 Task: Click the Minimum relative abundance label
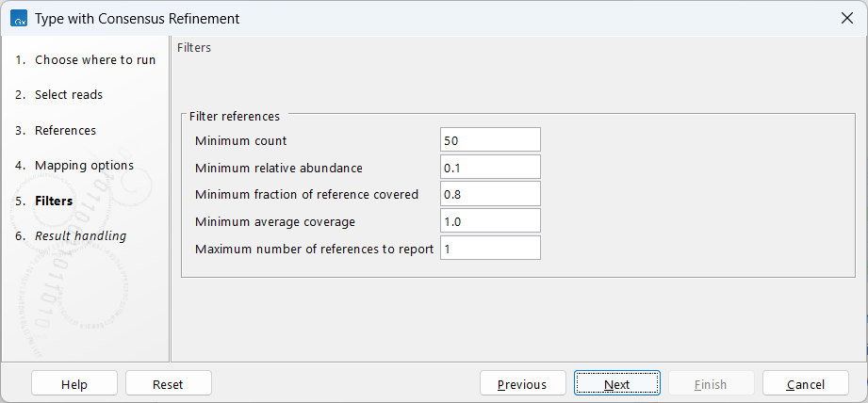279,168
